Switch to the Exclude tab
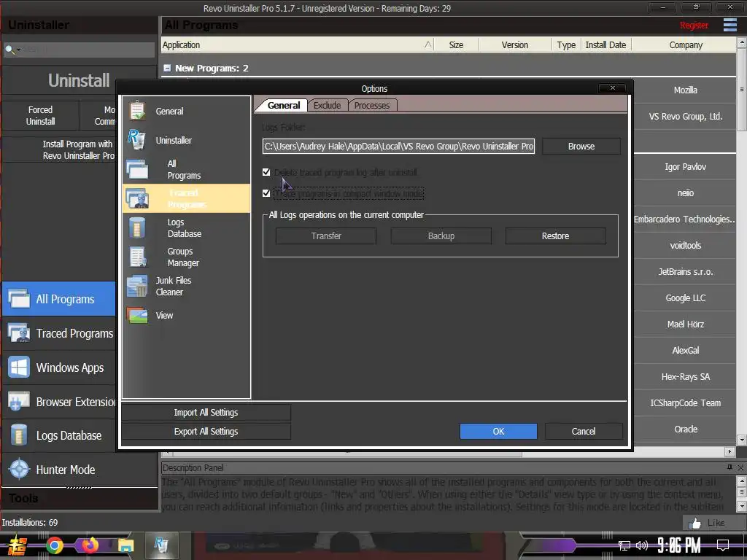The image size is (747, 560). (328, 105)
